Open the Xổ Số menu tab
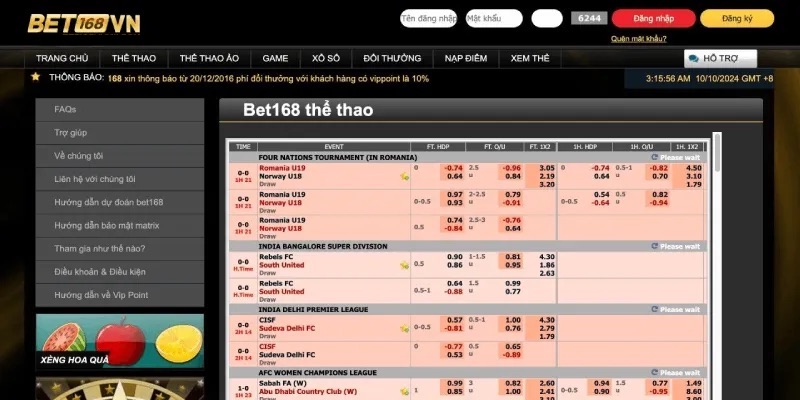Image resolution: width=800 pixels, height=400 pixels. tap(326, 59)
